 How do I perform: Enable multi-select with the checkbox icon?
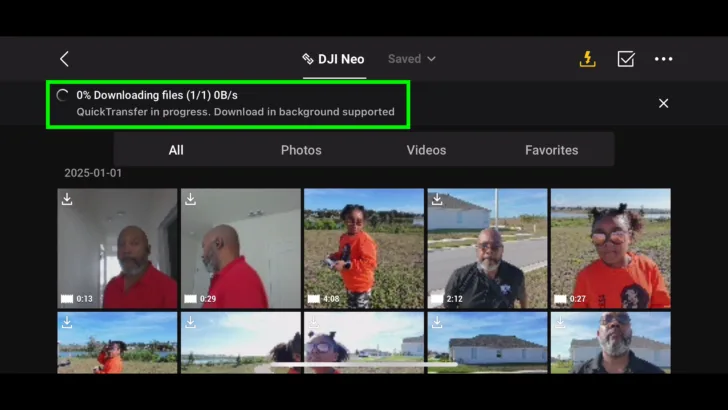[625, 59]
